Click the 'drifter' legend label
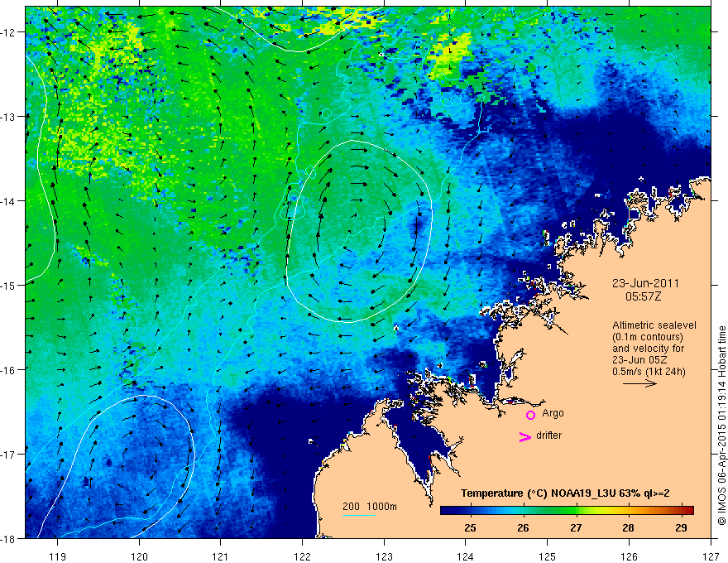This screenshot has height=563, width=728. [548, 435]
